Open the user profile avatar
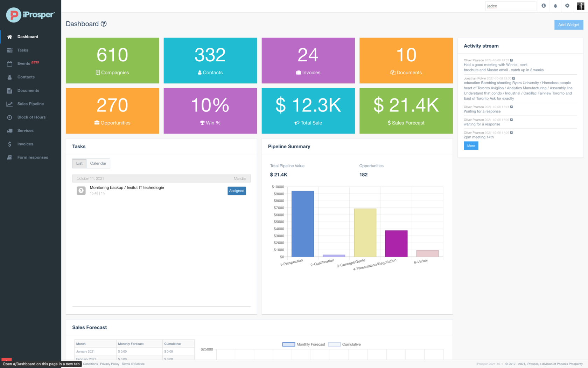This screenshot has height=368, width=588. click(580, 6)
